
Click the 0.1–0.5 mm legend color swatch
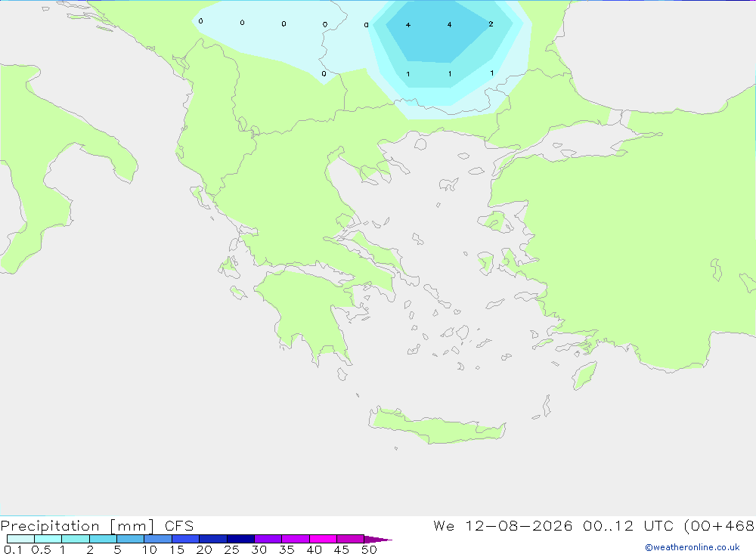20,539
